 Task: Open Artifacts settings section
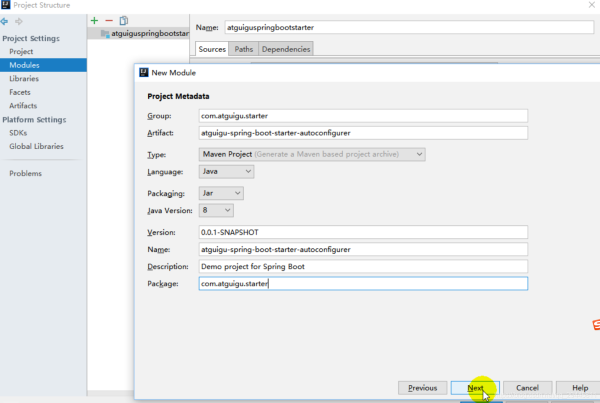coord(23,106)
